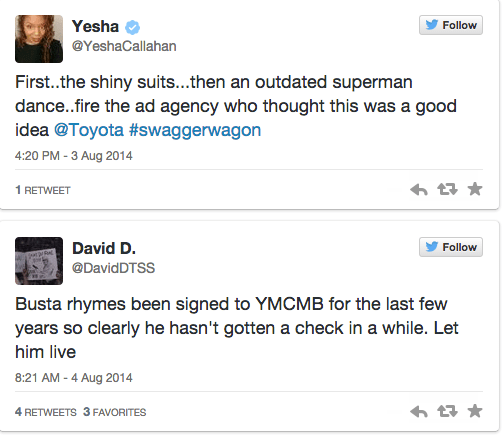
Task: Retweet David D.'s Busta Rhymes tweet
Action: click(447, 411)
